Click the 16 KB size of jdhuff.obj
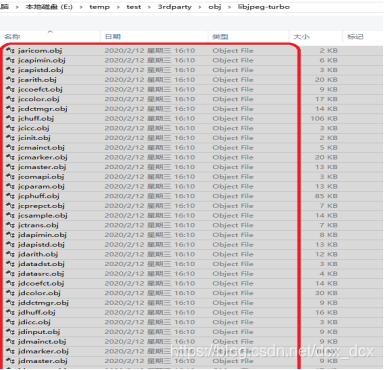The image size is (384, 370). (326, 312)
